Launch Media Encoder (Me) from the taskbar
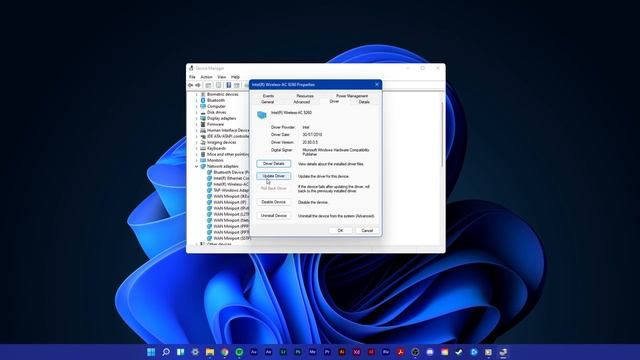 pyautogui.click(x=312, y=352)
